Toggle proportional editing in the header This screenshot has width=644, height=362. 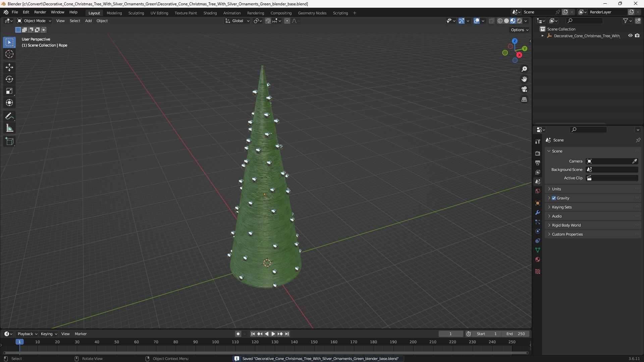point(287,21)
